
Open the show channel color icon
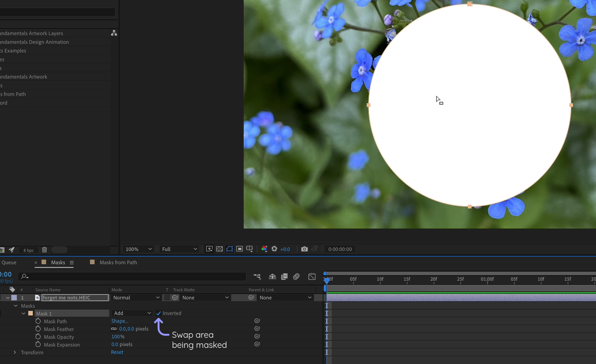click(x=264, y=249)
